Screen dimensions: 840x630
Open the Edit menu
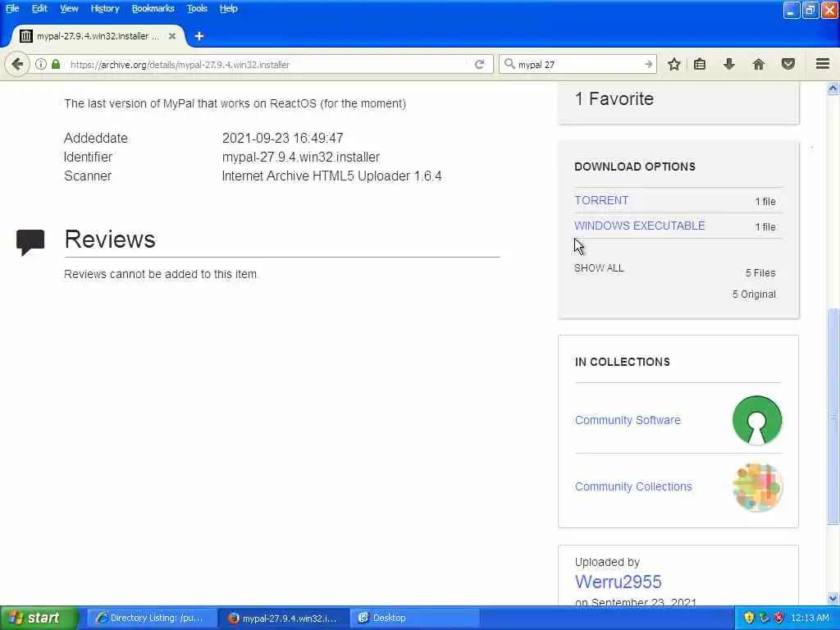[x=39, y=8]
